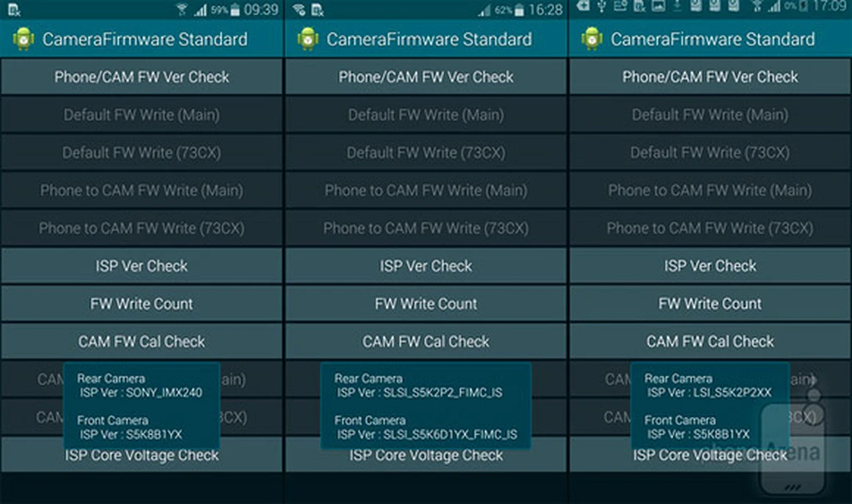This screenshot has width=852, height=504.
Task: Open Phone/CAM FW Ver Check on the 16:28 screen
Action: pos(425,77)
